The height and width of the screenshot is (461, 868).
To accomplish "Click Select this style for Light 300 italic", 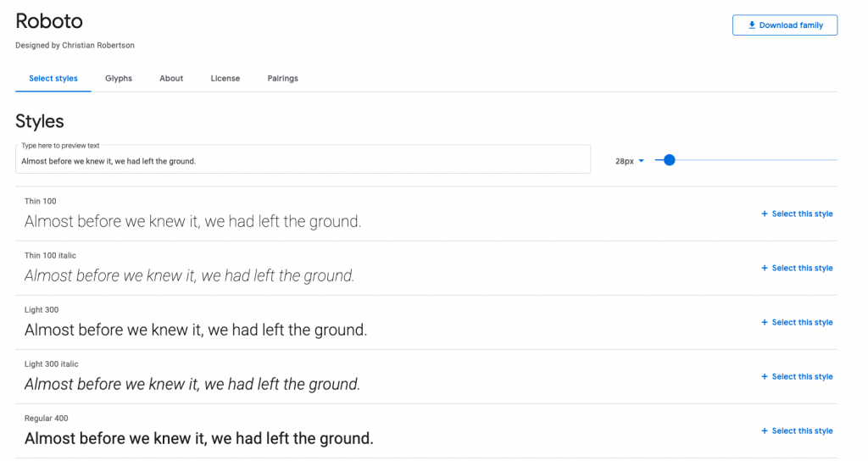I will point(802,377).
